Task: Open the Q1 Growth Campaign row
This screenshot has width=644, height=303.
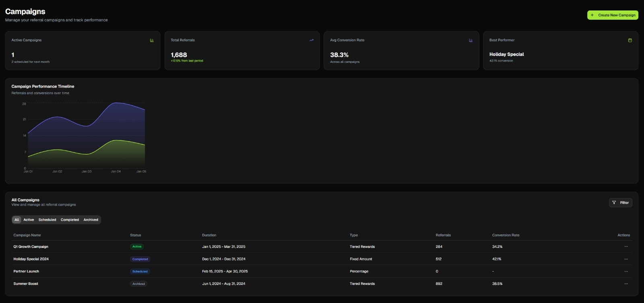Action: point(322,247)
